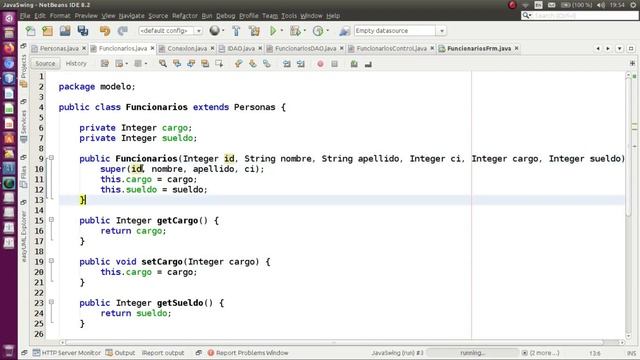Open the default config combo box

pyautogui.click(x=171, y=31)
